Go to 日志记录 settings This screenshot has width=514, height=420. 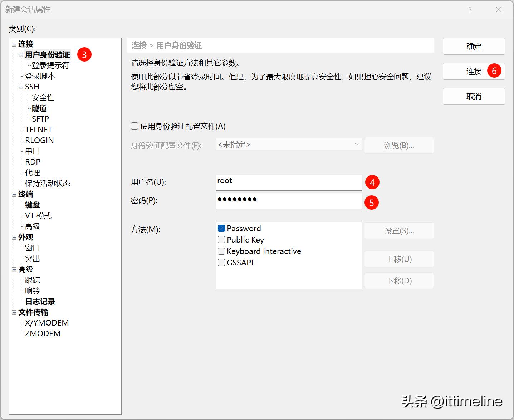[x=40, y=302]
